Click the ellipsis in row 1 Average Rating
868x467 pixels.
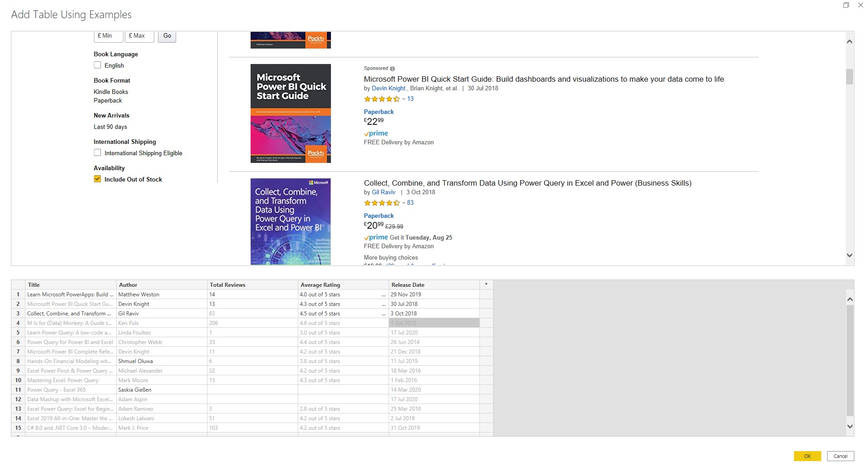point(384,295)
